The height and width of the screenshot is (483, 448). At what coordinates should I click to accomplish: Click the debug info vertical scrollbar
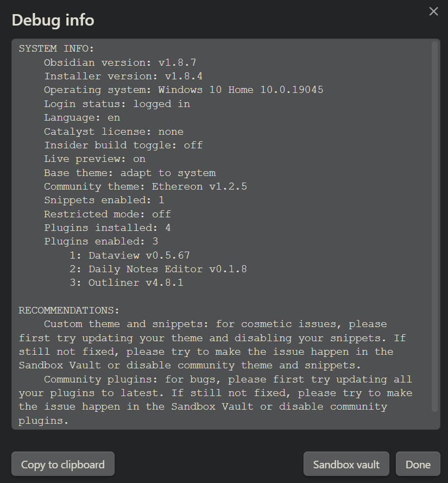434,227
